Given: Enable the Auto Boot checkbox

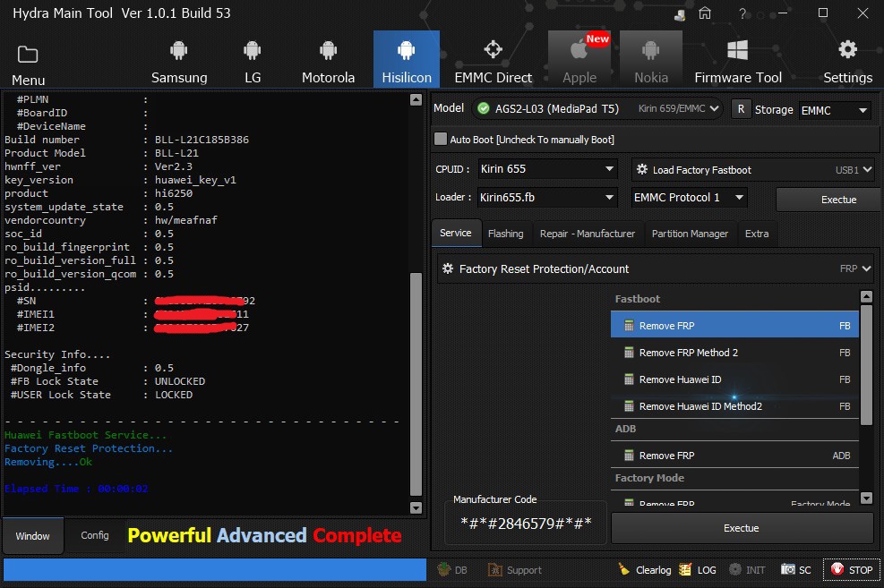Looking at the screenshot, I should click(x=441, y=140).
